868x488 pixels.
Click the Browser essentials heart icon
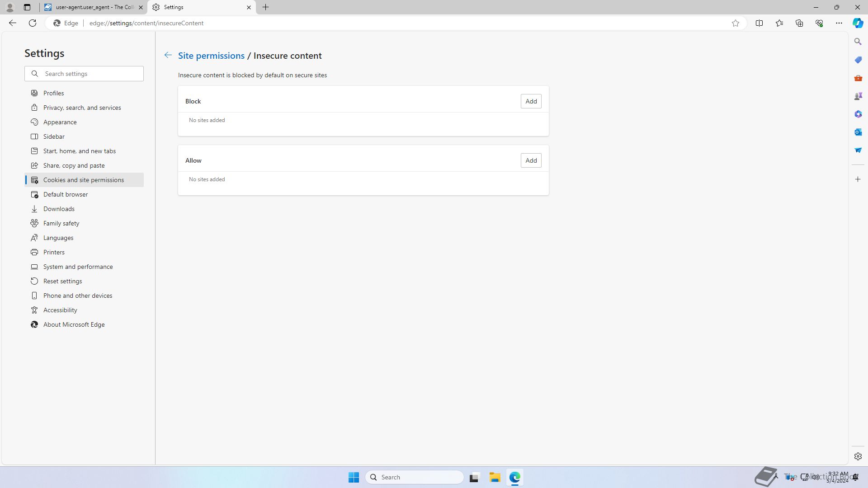(x=819, y=23)
